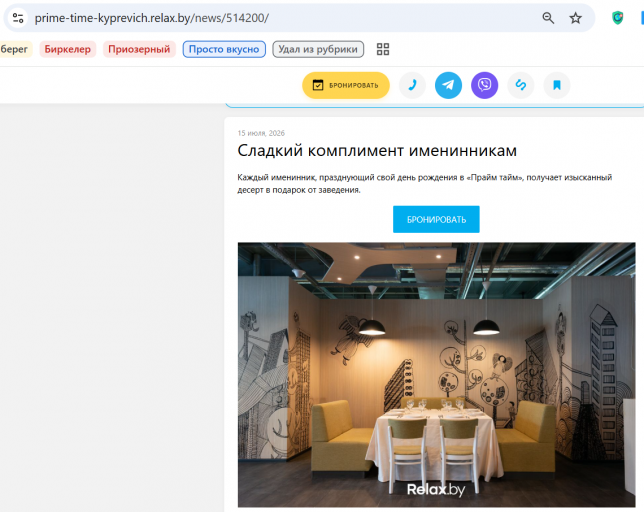The image size is (644, 512).
Task: Click the date '15 июля, 2026'
Action: 261,133
